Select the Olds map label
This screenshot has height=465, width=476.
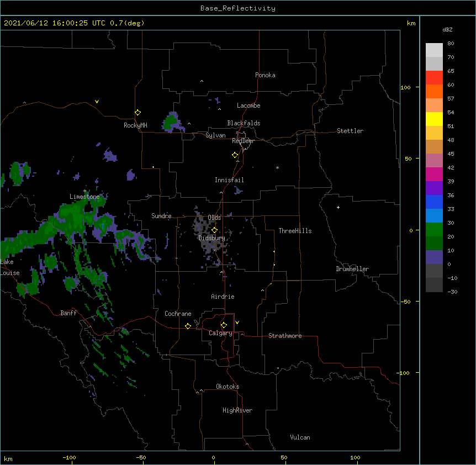[x=214, y=218]
